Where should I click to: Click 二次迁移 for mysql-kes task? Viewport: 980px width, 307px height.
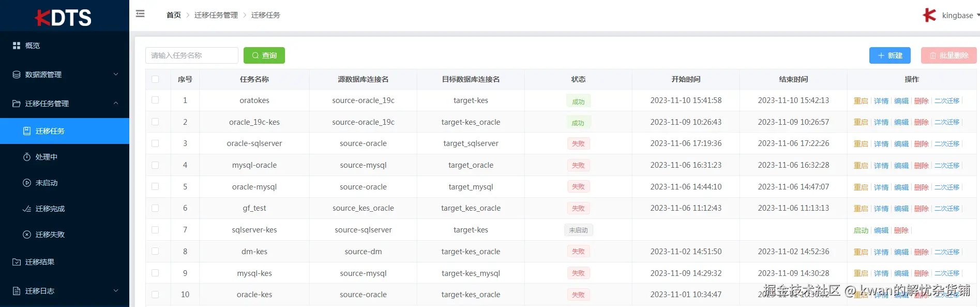[947, 273]
